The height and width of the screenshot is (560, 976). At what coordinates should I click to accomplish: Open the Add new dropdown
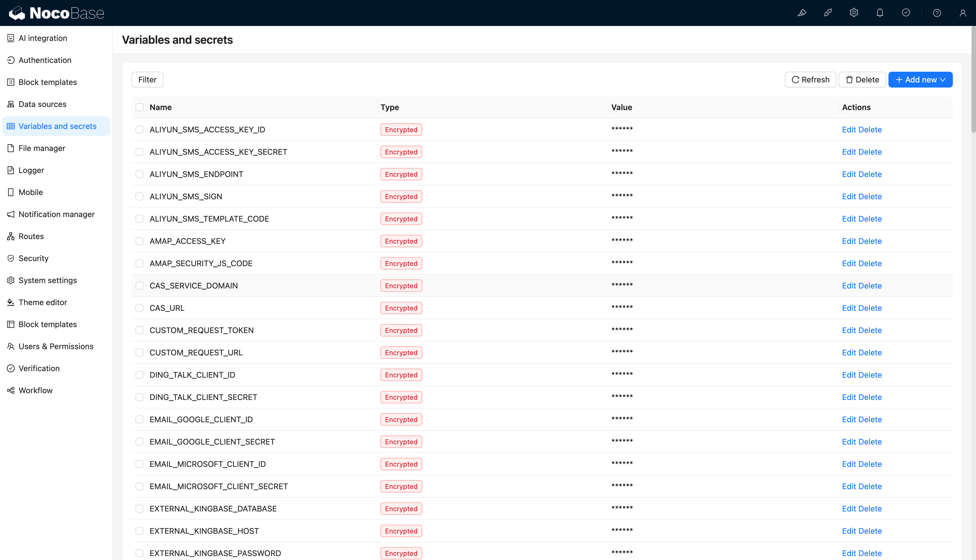coord(920,80)
